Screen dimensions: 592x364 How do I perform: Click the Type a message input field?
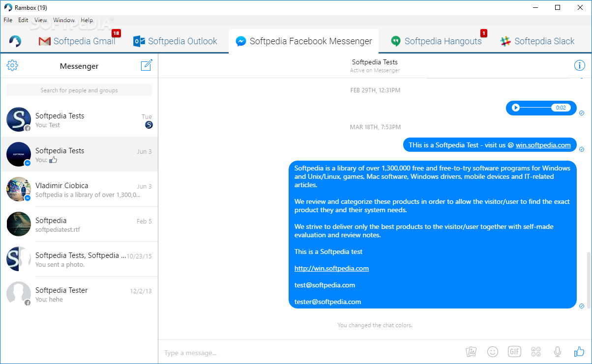pyautogui.click(x=310, y=353)
